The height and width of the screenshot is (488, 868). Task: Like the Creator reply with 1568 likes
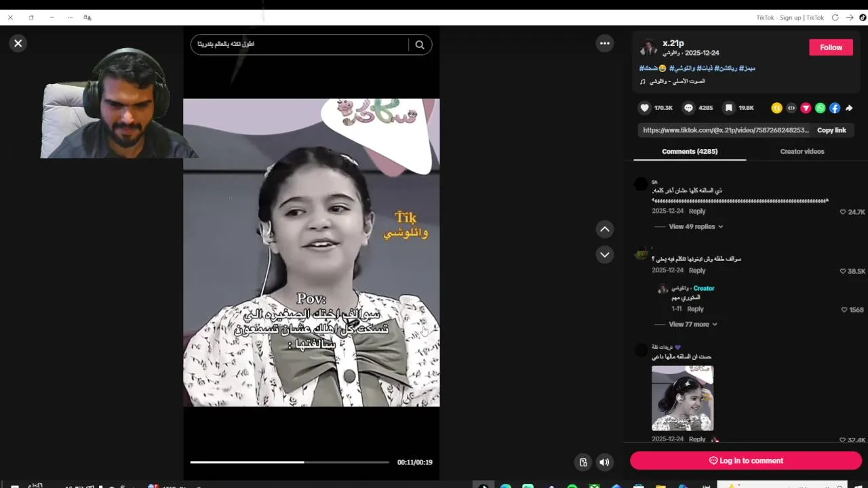[x=844, y=310]
